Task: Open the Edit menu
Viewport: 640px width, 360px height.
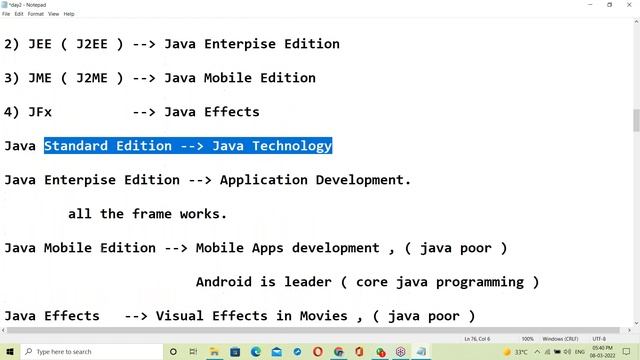Action: (x=19, y=14)
